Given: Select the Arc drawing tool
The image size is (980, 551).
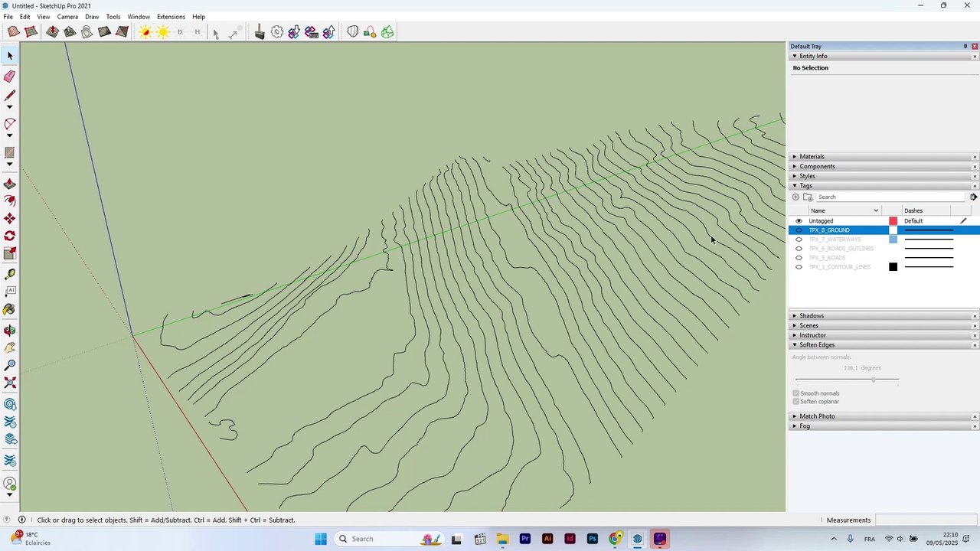Looking at the screenshot, I should pos(10,124).
